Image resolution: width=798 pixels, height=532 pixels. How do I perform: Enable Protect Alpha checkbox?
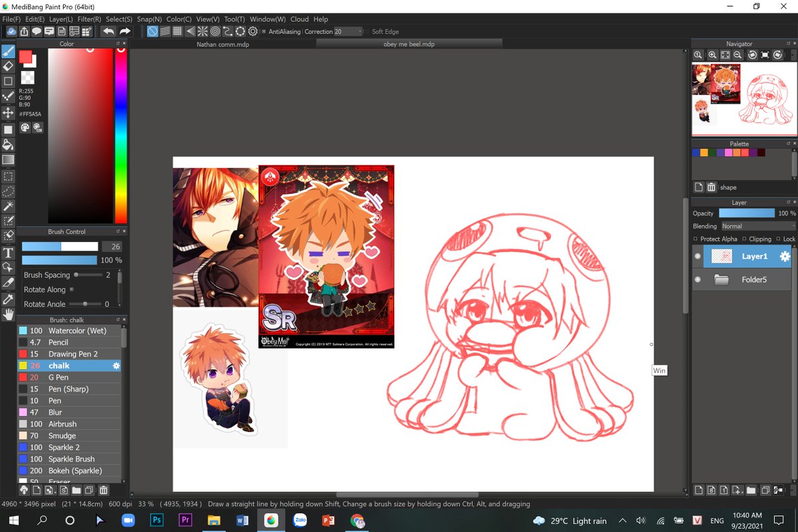click(x=696, y=239)
